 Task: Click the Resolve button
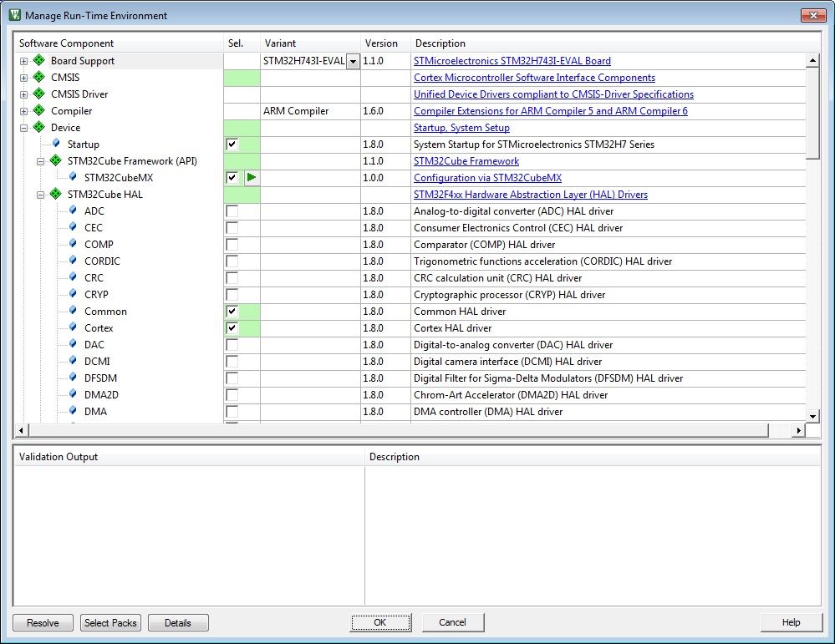coord(43,623)
